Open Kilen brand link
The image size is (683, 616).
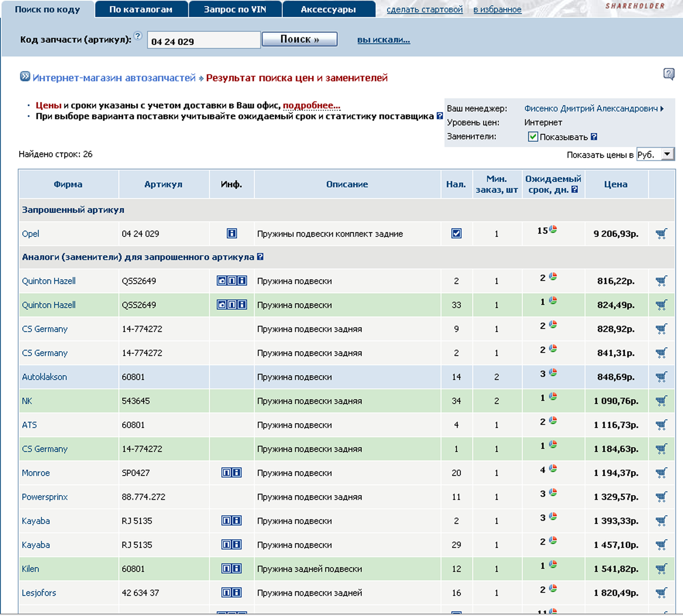pyautogui.click(x=30, y=569)
